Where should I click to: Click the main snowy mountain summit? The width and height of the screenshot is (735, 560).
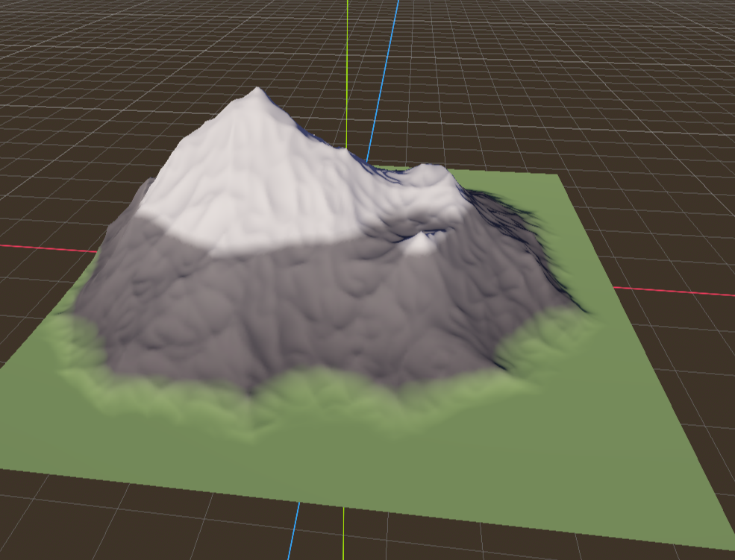click(257, 94)
